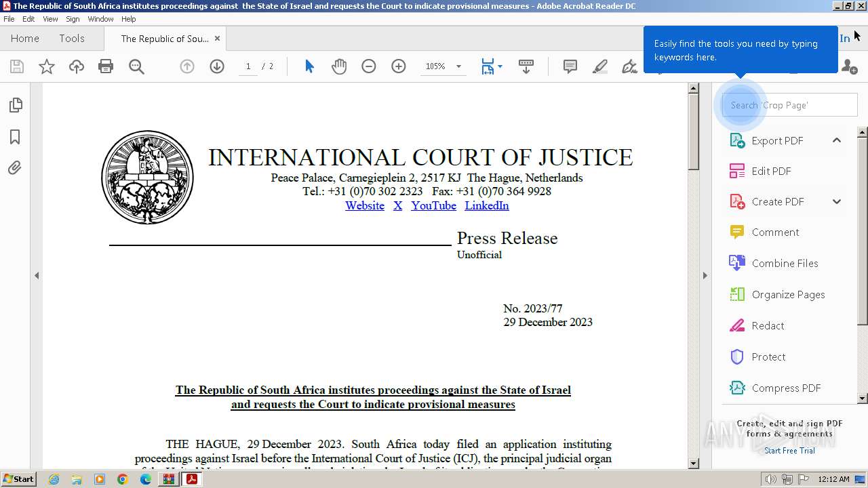
Task: Zoom out with the minus icon
Action: (x=369, y=66)
